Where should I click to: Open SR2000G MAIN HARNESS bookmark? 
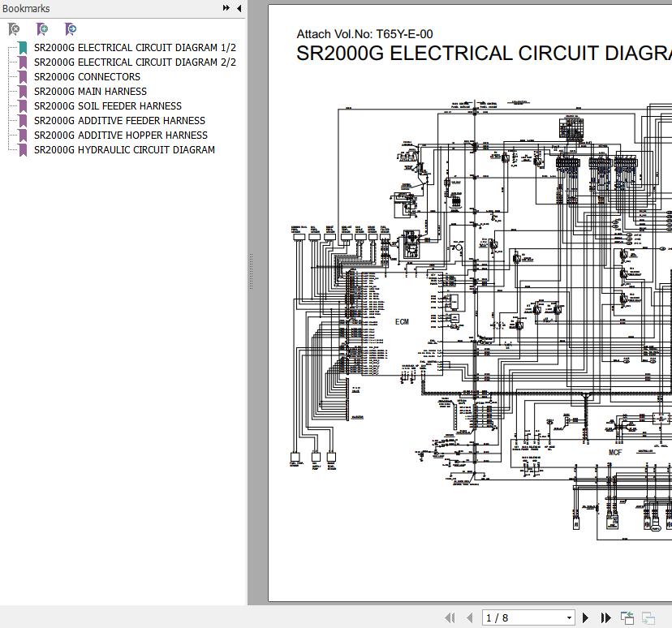[90, 91]
